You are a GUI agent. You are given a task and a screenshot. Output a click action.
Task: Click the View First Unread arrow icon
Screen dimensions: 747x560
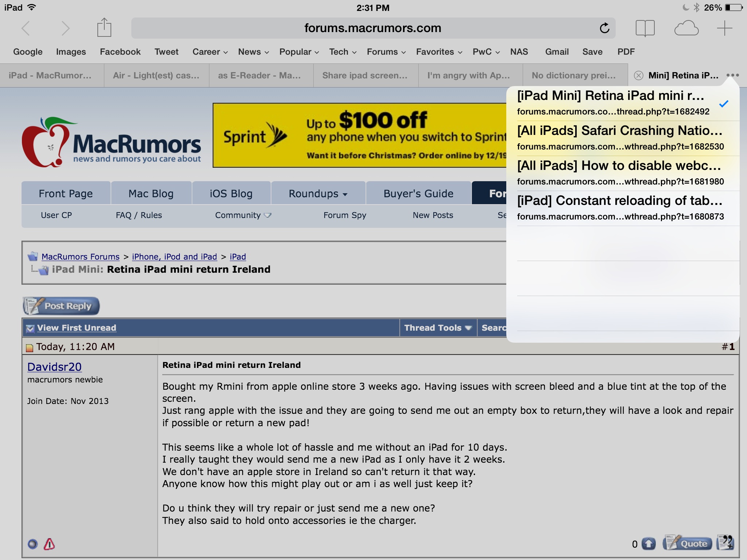pos(30,328)
